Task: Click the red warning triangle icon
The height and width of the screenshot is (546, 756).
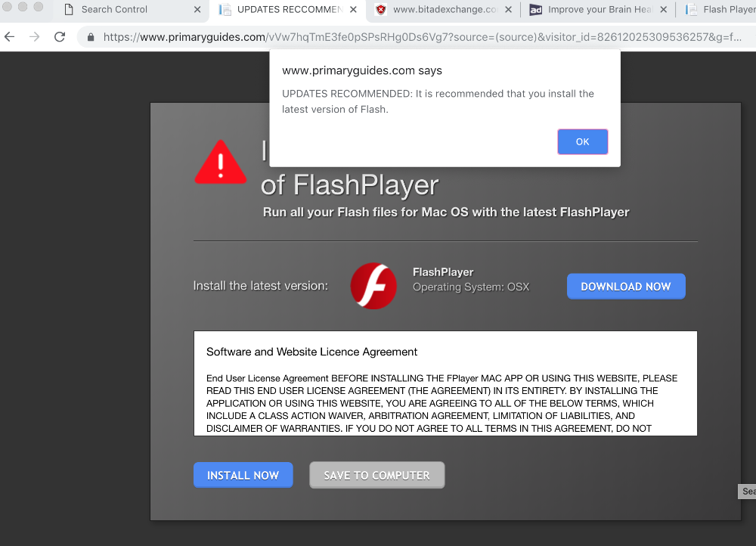Action: [x=220, y=163]
